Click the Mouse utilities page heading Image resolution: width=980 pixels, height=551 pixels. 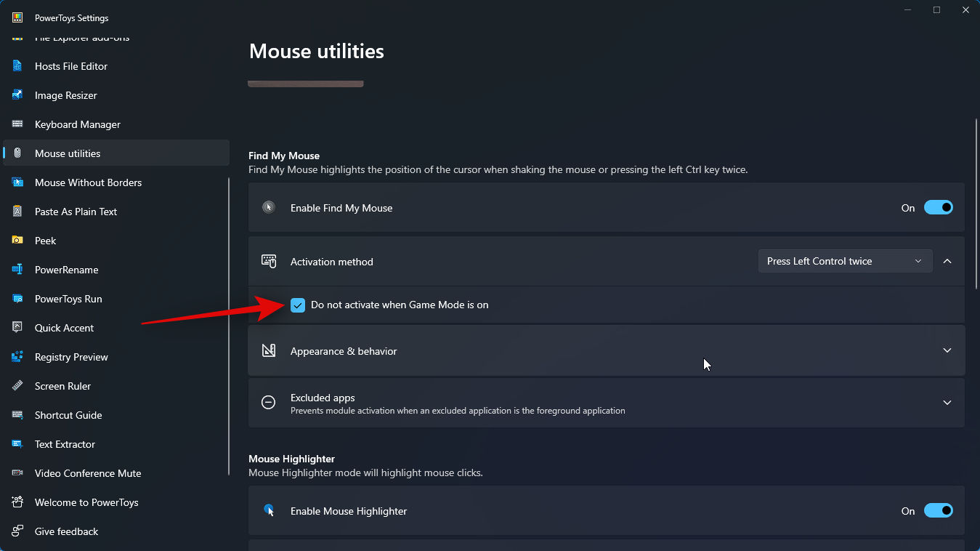pos(317,52)
